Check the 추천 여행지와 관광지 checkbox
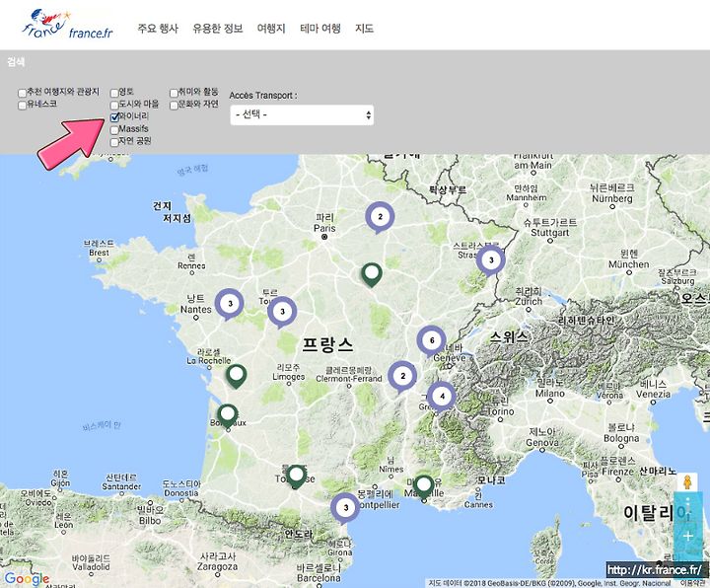The height and width of the screenshot is (588, 710). (x=22, y=93)
